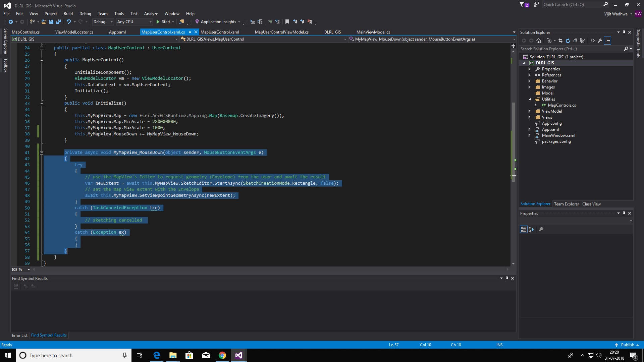Toggle auto-hide pin on Solution Explorer
644x362 pixels.
pyautogui.click(x=624, y=32)
